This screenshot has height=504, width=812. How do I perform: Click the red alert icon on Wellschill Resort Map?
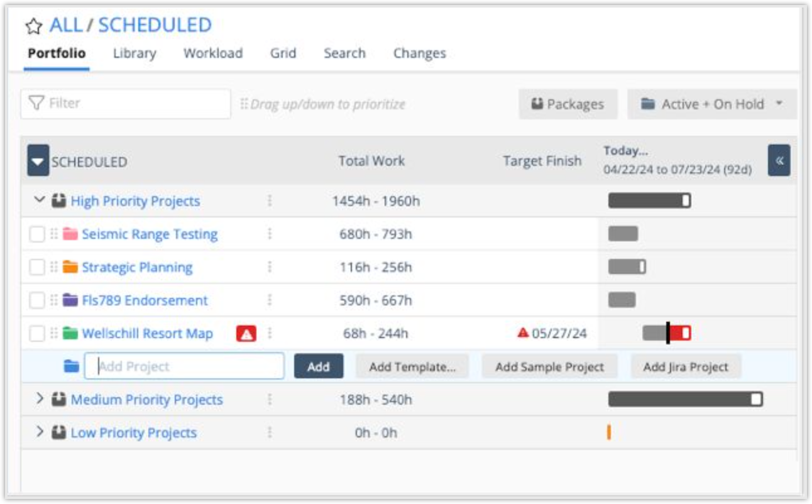pos(246,334)
